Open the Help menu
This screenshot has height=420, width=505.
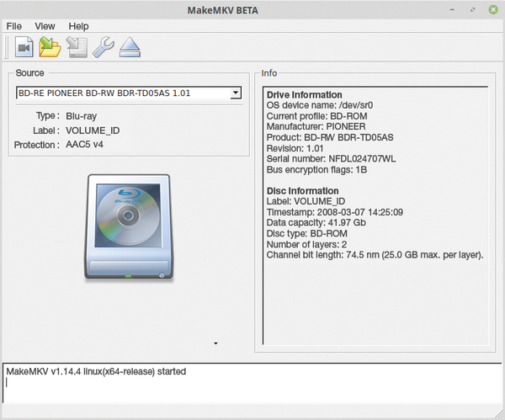[78, 26]
